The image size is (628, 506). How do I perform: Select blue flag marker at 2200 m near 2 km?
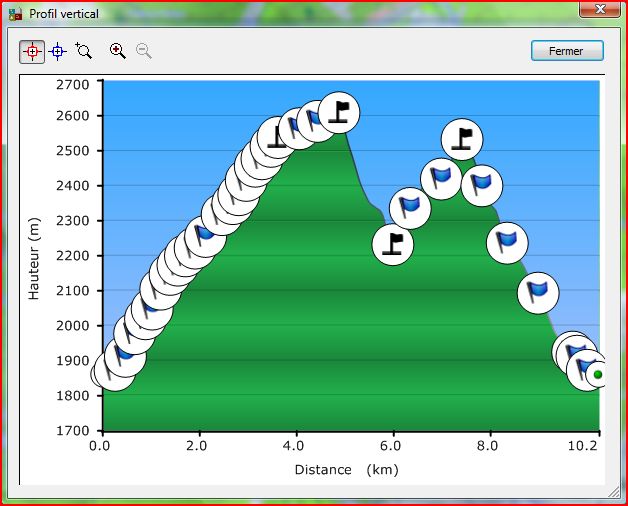click(206, 236)
